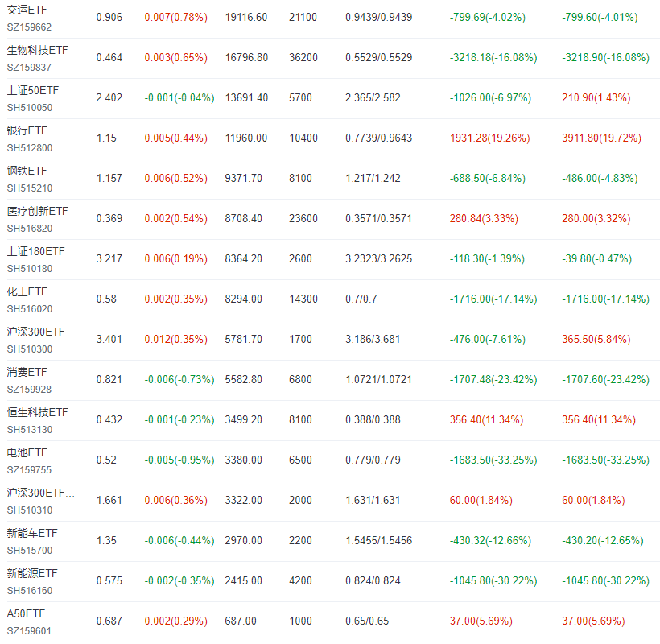Click stock code SH515210
This screenshot has width=660, height=644.
30,188
